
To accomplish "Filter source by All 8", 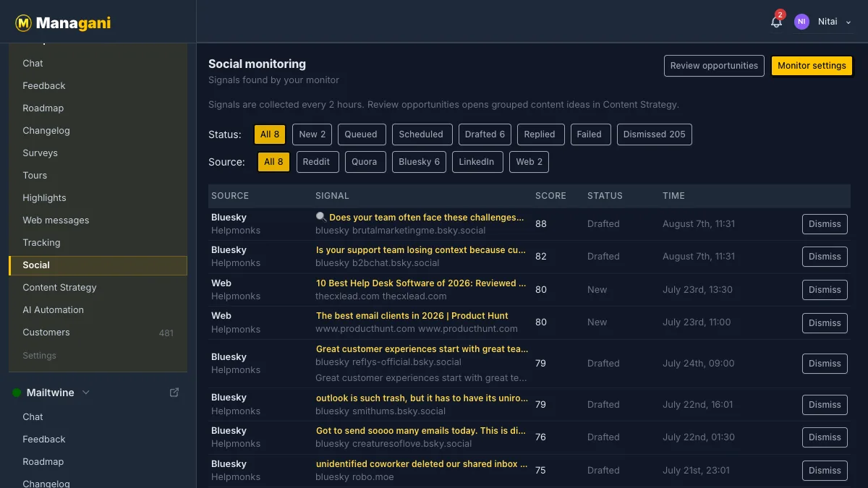I will coord(274,162).
